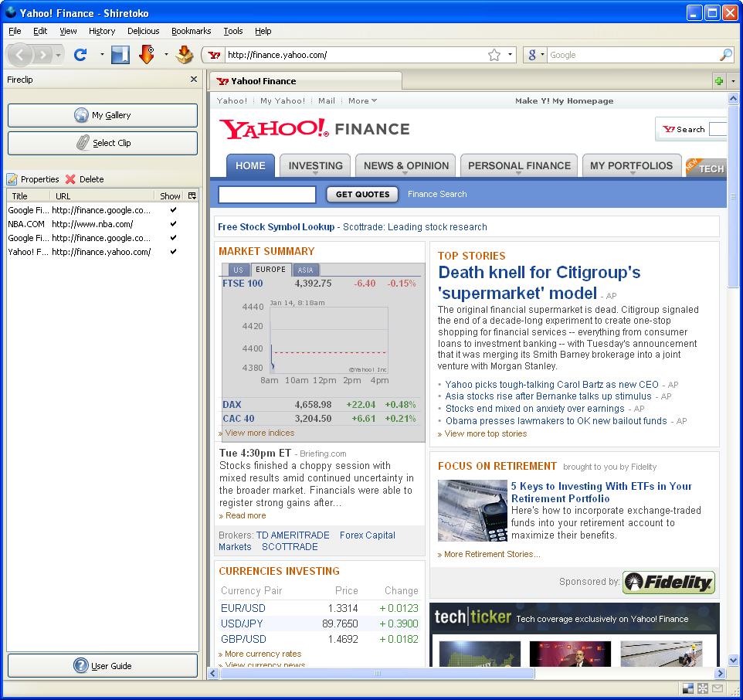Click the vertical scrollbar thumb
743x700 pixels.
click(733, 195)
